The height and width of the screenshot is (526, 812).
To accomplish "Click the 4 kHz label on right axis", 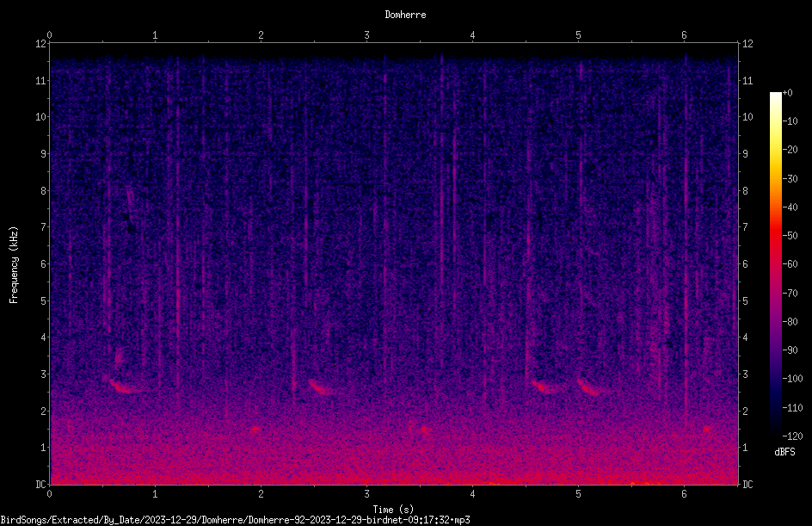I will (745, 337).
